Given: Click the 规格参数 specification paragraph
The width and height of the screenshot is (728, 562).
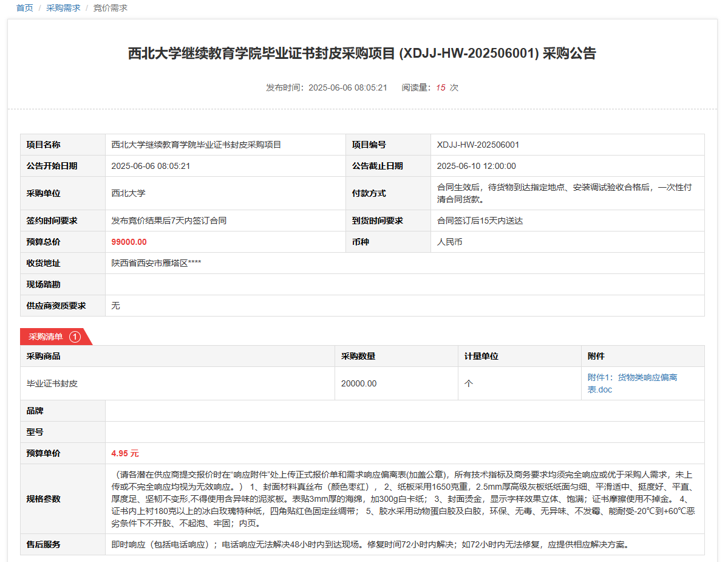Looking at the screenshot, I should click(x=404, y=499).
